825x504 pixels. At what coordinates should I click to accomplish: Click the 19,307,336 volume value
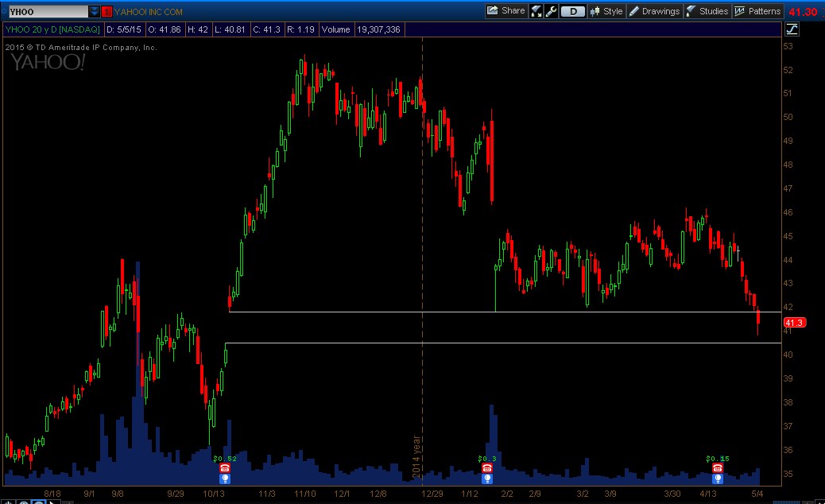point(379,29)
